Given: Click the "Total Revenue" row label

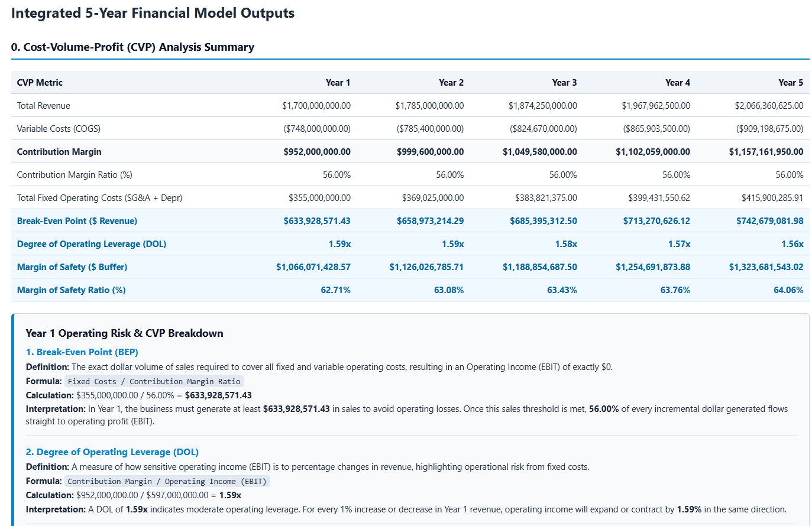Looking at the screenshot, I should tap(44, 106).
